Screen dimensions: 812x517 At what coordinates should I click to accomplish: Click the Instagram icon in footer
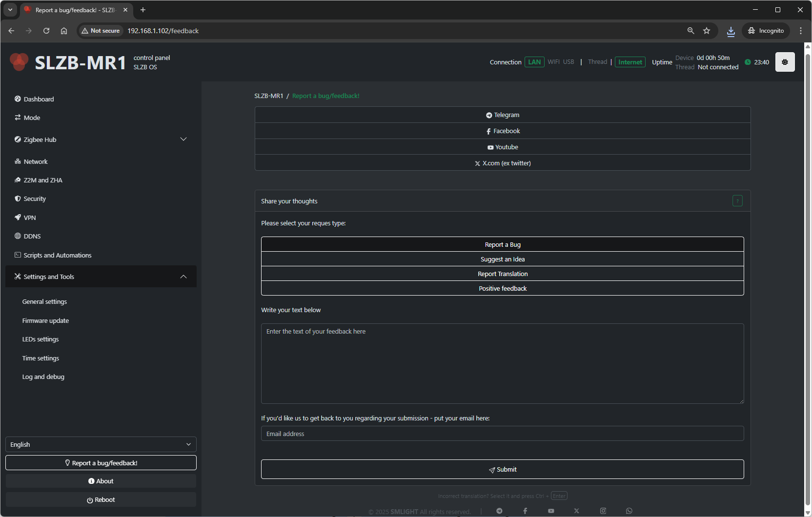603,511
